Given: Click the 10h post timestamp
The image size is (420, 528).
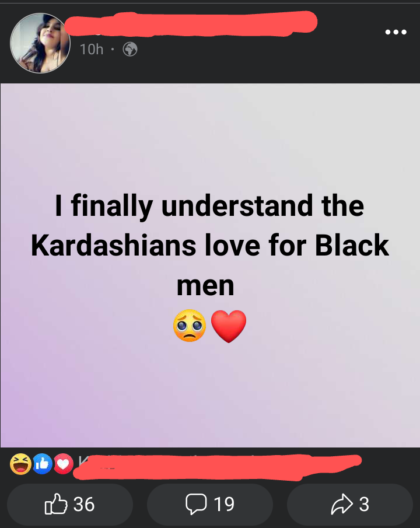Looking at the screenshot, I should [x=92, y=50].
